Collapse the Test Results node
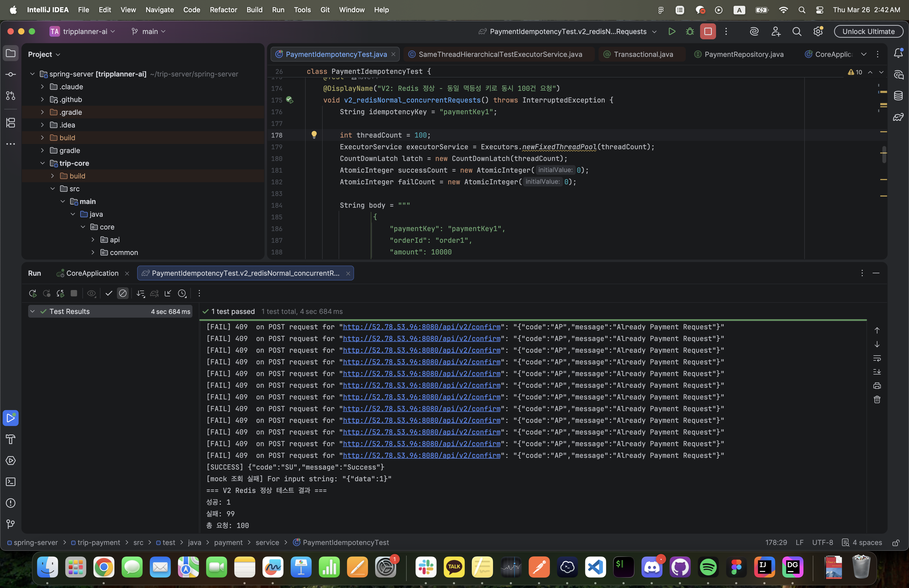Image resolution: width=909 pixels, height=588 pixels. (x=32, y=311)
